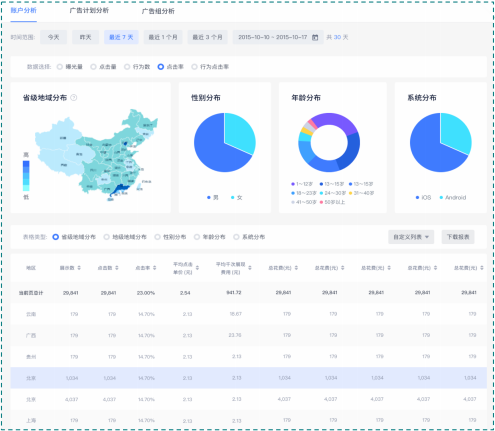Choose 性别分布 table type radio
The image size is (495, 431).
157,237
